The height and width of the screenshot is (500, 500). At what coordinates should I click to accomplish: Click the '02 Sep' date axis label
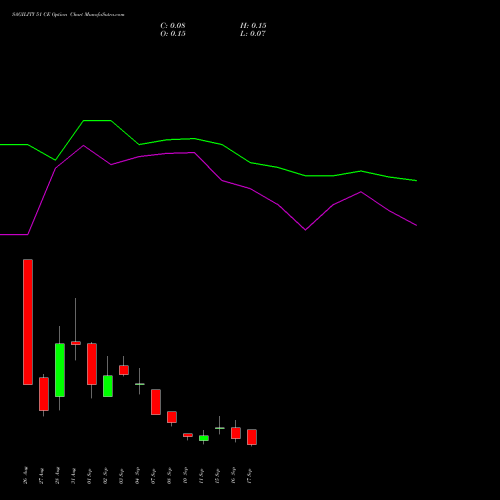[x=106, y=475]
